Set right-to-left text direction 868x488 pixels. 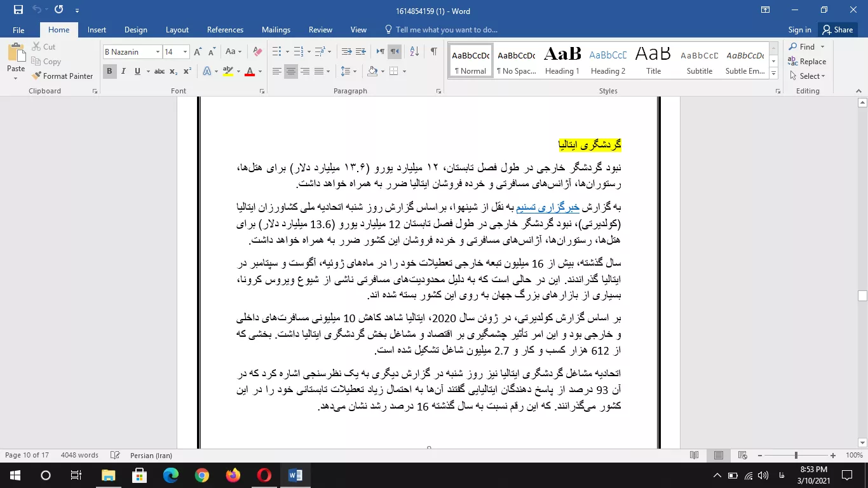[395, 52]
